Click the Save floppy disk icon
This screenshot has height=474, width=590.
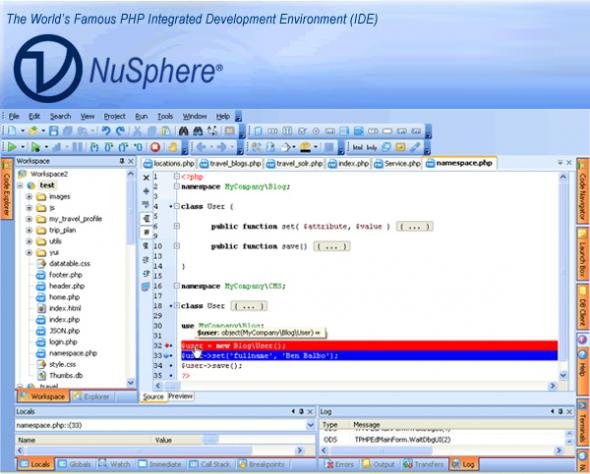(53, 131)
